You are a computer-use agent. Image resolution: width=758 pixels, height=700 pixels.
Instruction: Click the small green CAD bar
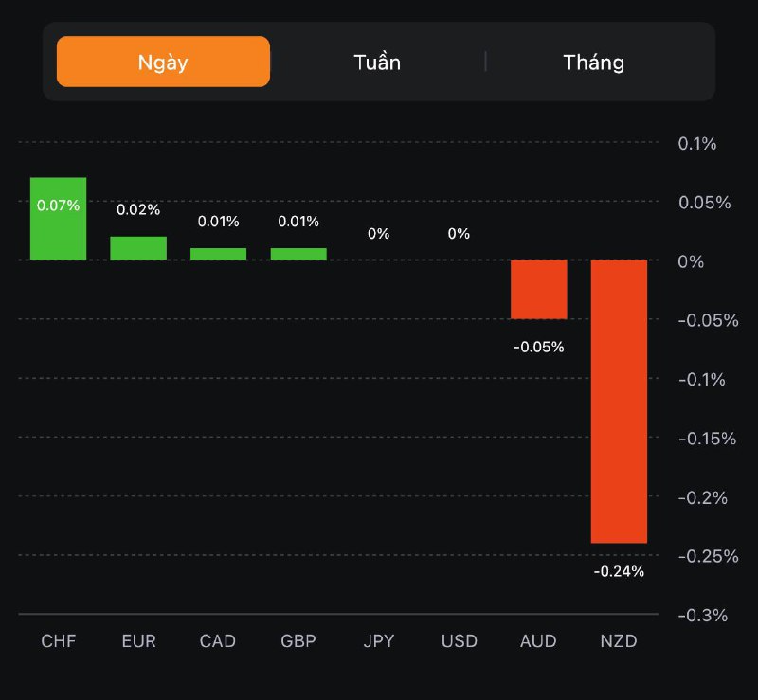[x=218, y=254]
